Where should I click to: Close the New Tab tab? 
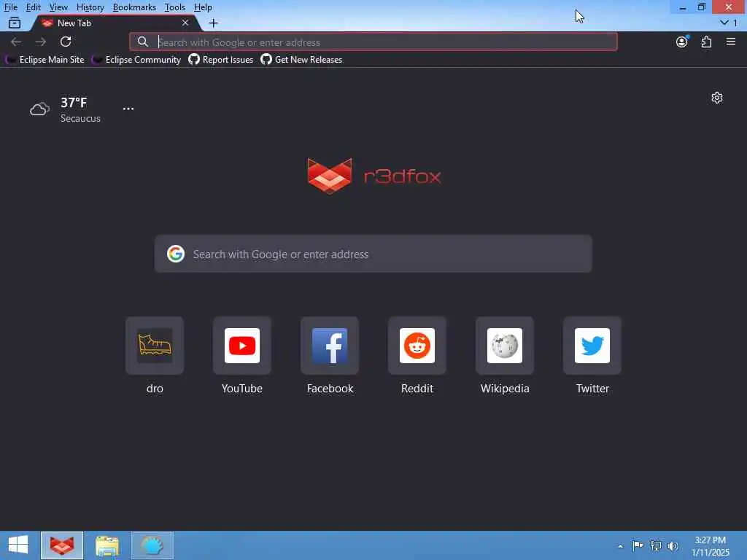tap(185, 23)
